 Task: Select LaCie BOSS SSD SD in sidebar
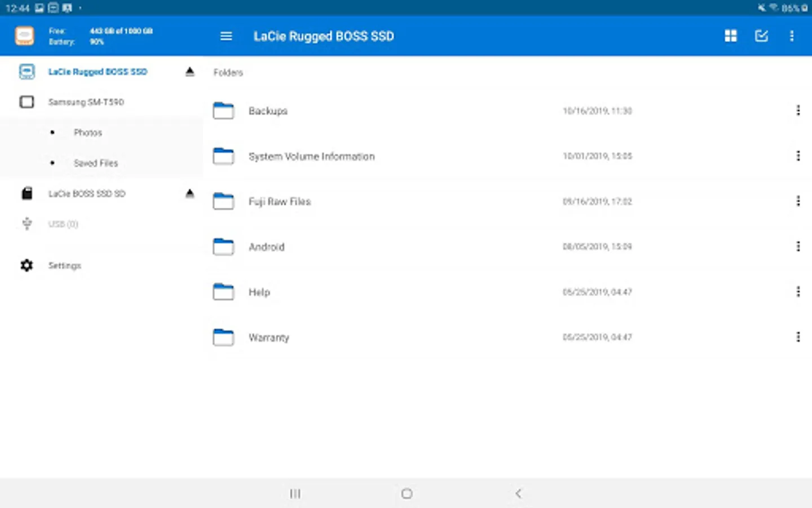pos(87,194)
